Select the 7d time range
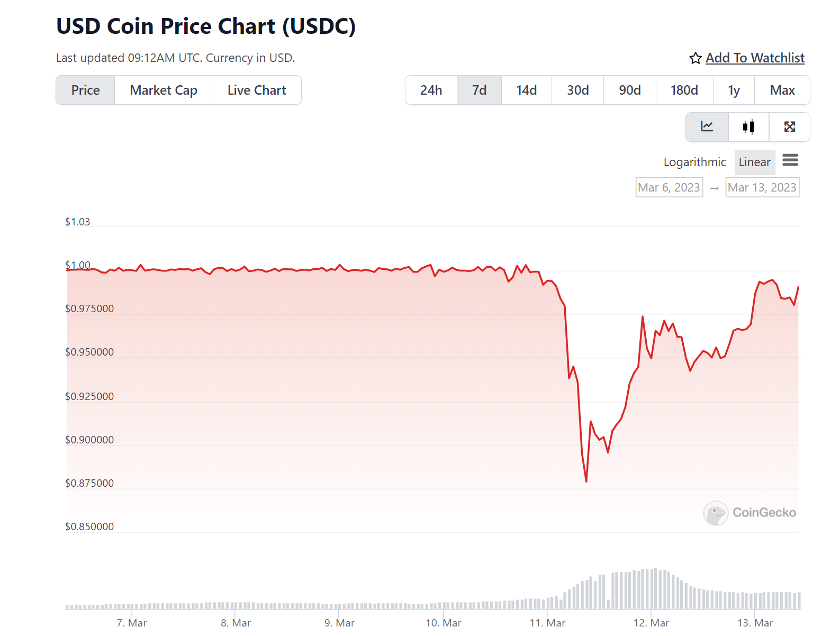The image size is (840, 636). [x=479, y=90]
